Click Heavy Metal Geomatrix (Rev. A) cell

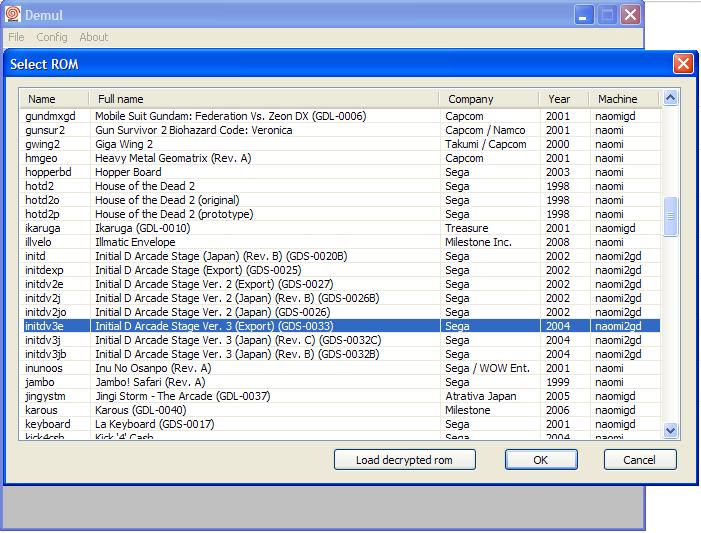pyautogui.click(x=173, y=158)
